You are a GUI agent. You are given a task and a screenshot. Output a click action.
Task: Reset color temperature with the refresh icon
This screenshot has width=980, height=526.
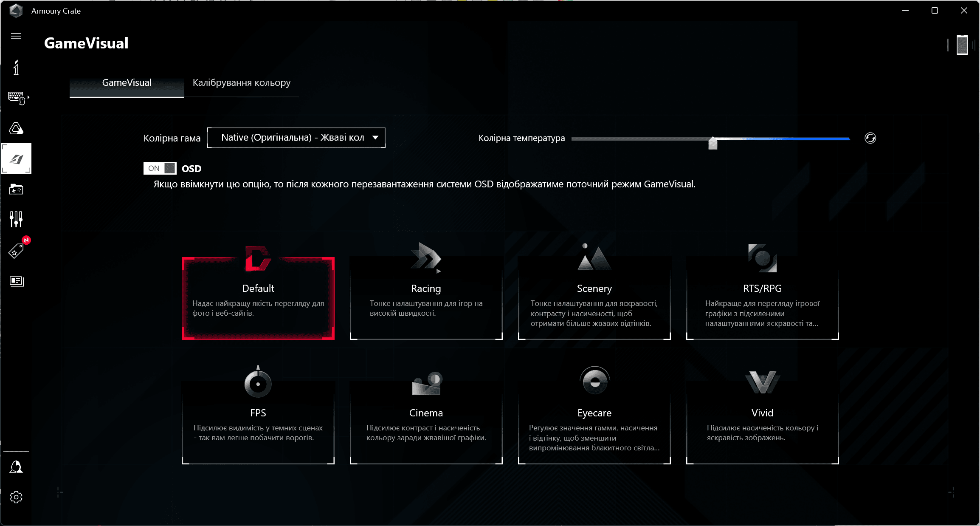pos(870,138)
